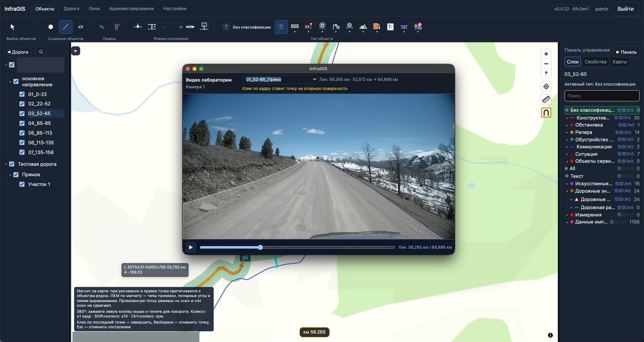Click the Дороги back button
The image size is (644, 342).
coord(18,52)
